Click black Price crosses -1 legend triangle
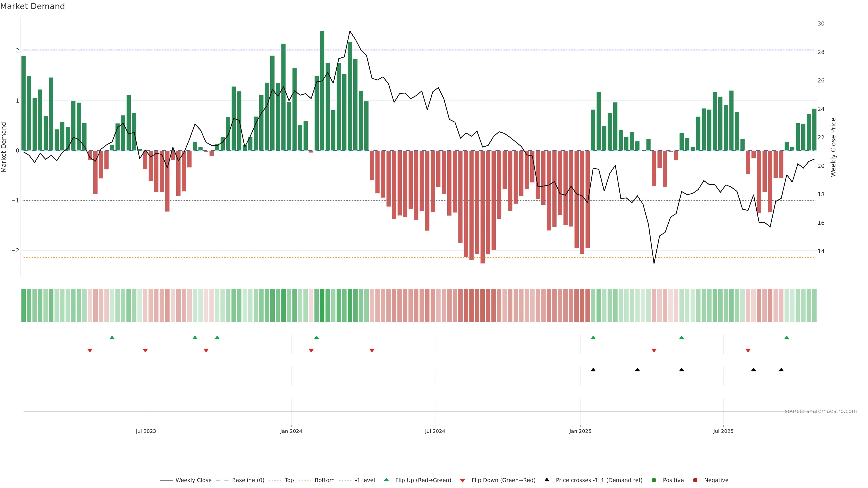This screenshot has width=868, height=488. click(547, 480)
